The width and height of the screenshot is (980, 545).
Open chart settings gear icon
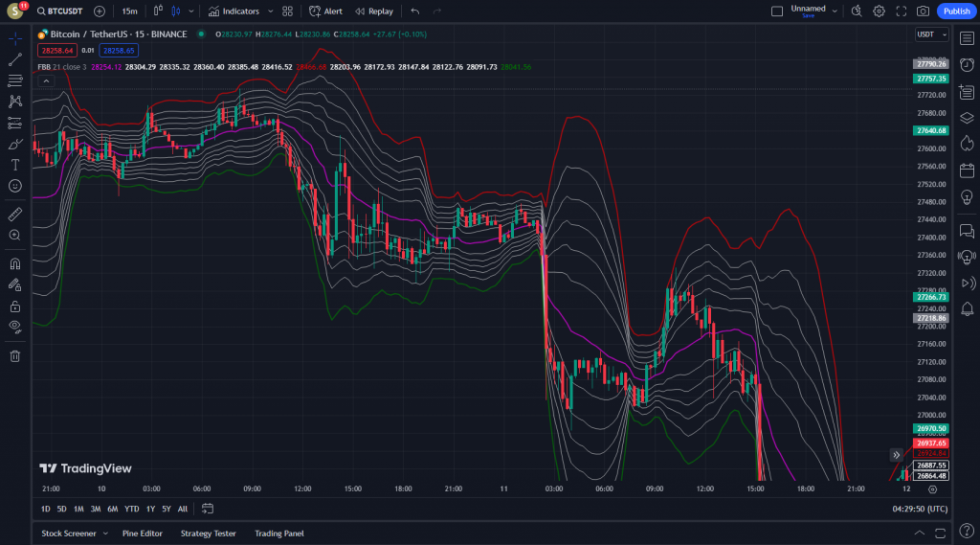point(879,11)
